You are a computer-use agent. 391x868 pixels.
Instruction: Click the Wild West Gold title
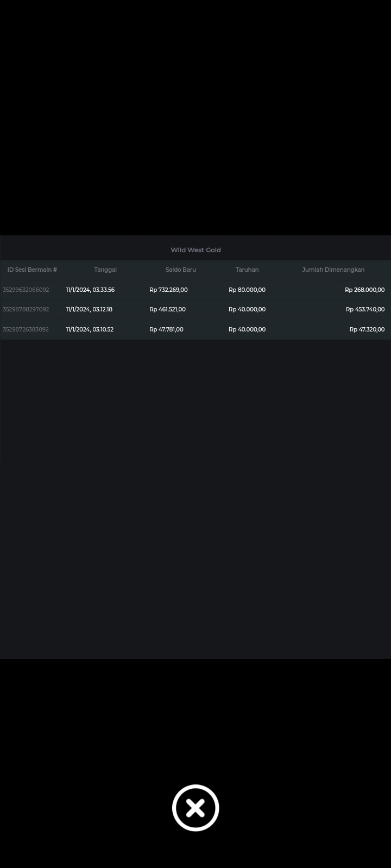(x=195, y=250)
